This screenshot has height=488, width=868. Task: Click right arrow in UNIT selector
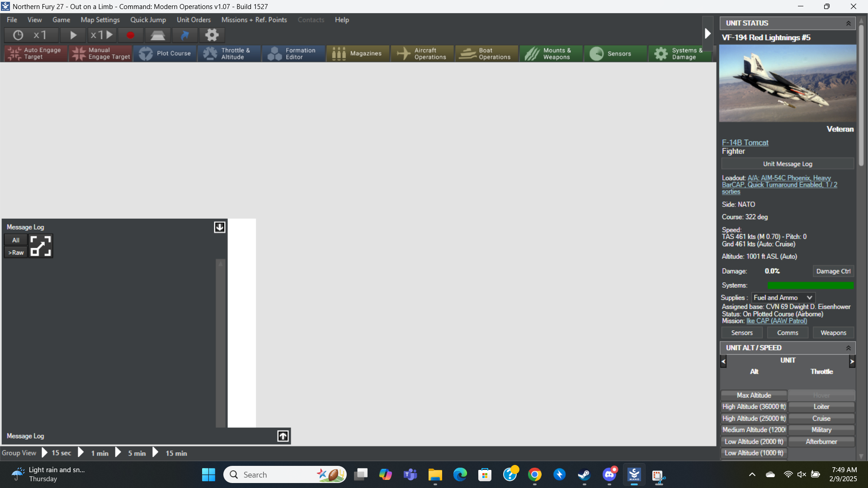852,361
